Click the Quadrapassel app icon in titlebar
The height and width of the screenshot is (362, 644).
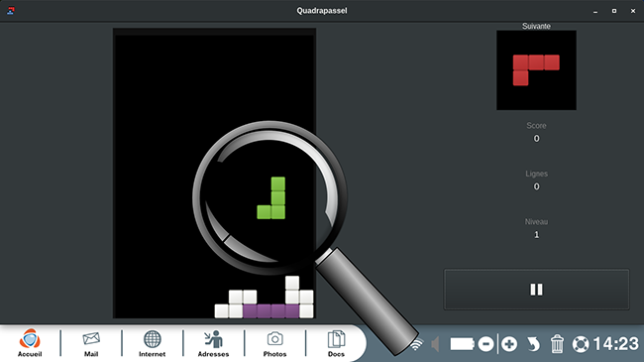[x=11, y=11]
